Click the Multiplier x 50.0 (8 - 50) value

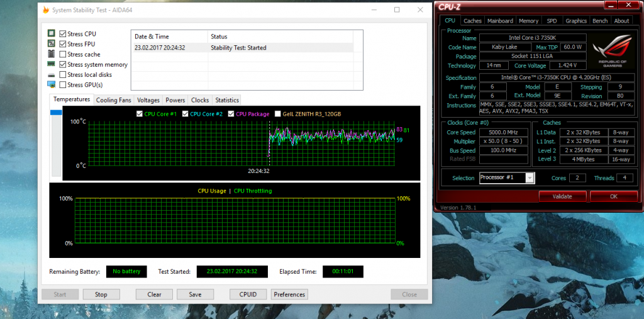(x=504, y=142)
